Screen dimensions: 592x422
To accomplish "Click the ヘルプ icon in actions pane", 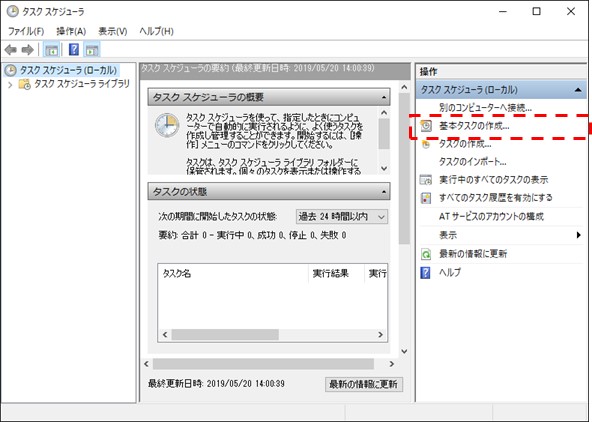I will click(426, 273).
